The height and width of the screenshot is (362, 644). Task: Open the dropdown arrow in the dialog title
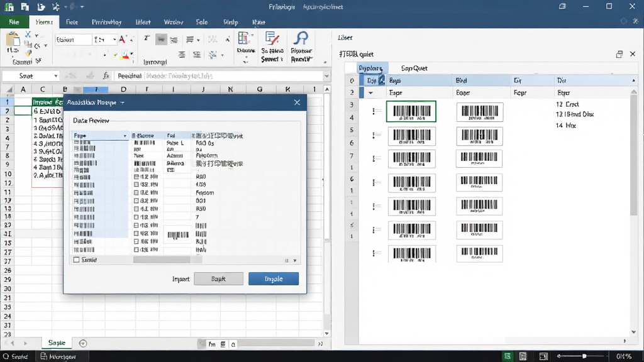(123, 102)
